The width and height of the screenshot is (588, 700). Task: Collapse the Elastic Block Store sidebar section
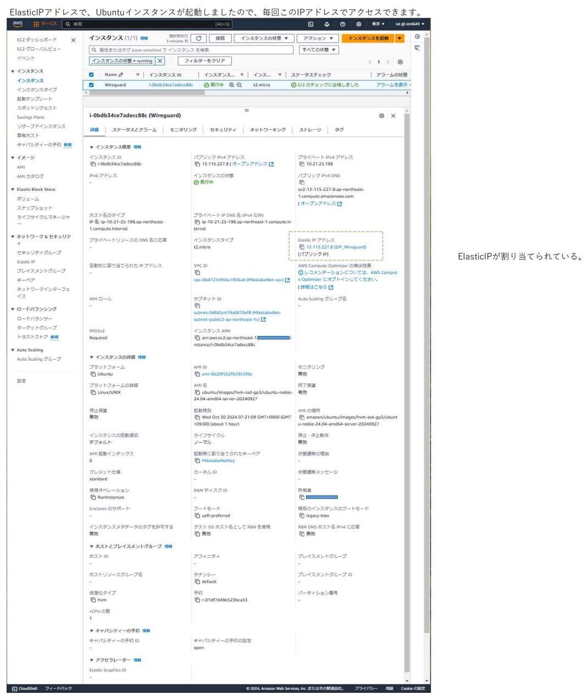click(x=13, y=190)
